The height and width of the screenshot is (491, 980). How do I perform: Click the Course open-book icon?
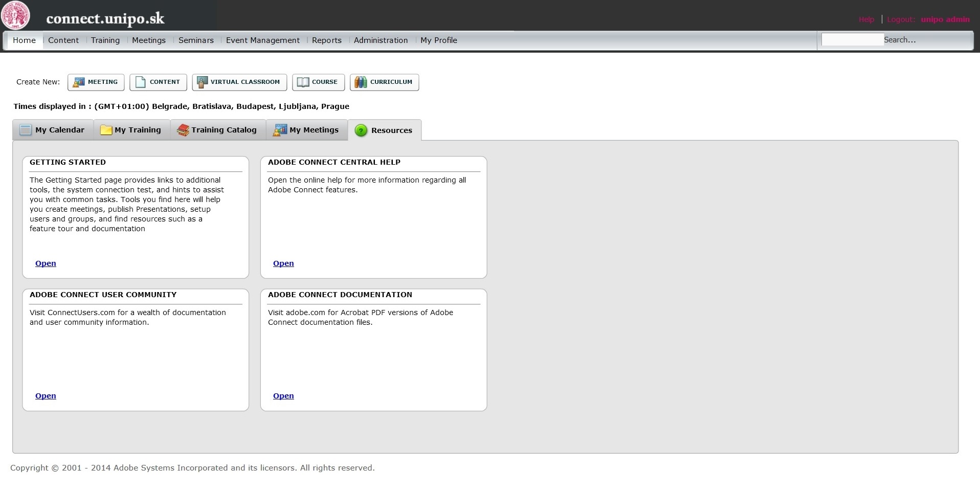303,82
